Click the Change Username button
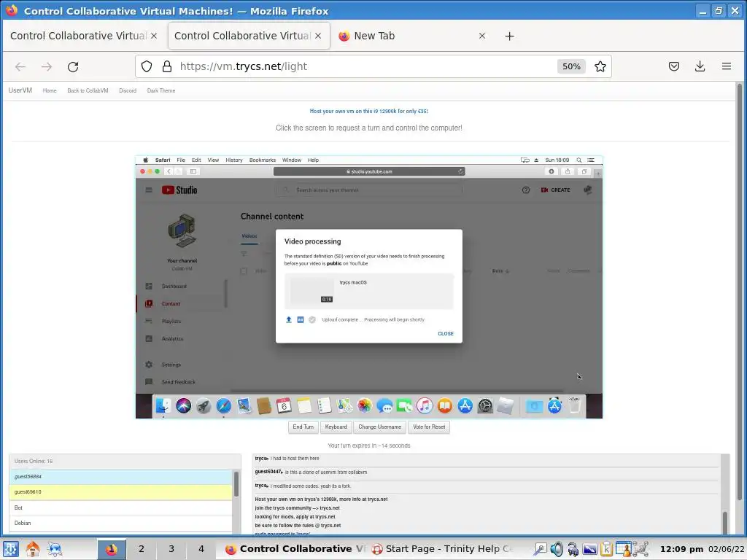This screenshot has height=560, width=747. (x=379, y=427)
